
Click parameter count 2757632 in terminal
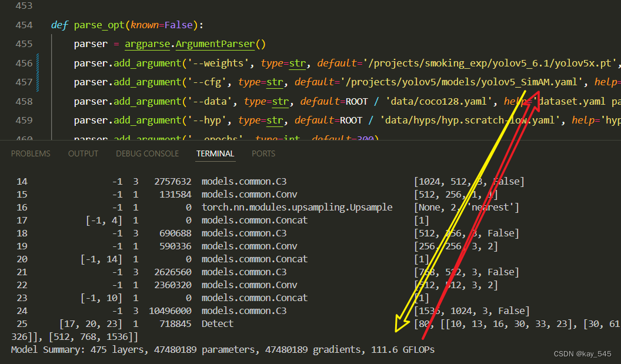point(173,181)
